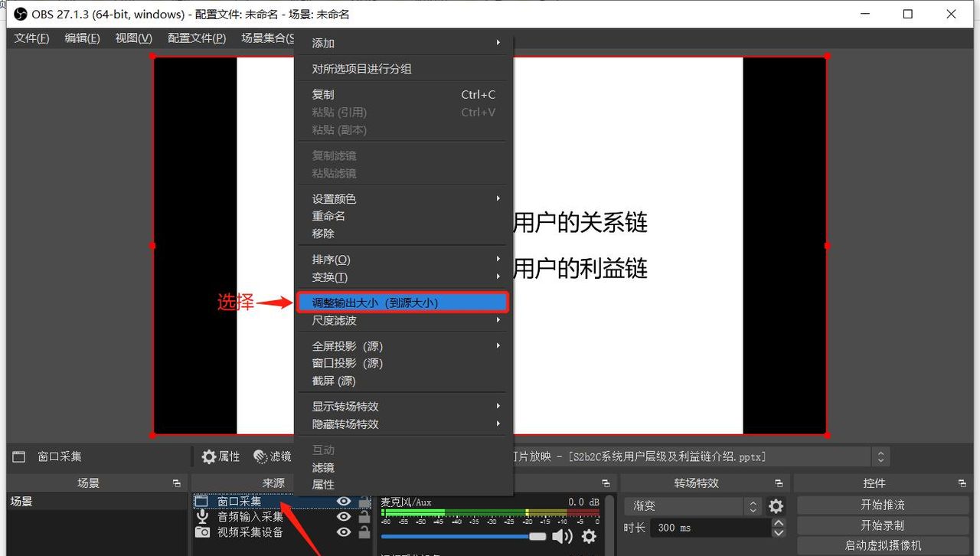
Task: Open the 场景集合 menu in menu bar
Action: point(267,38)
